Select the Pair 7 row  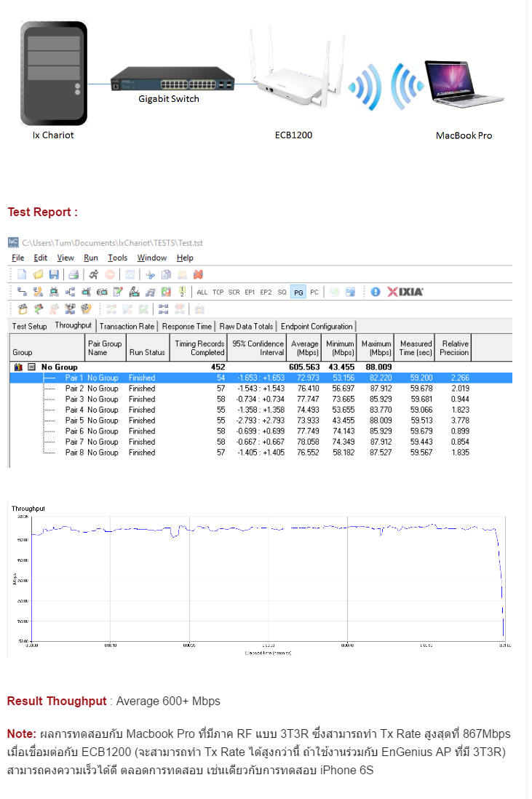pos(261,442)
